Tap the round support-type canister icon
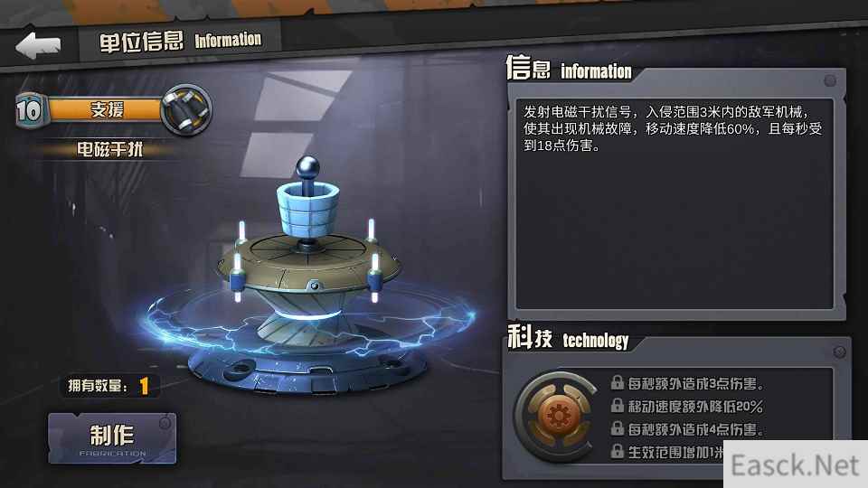Image resolution: width=868 pixels, height=488 pixels. point(186,109)
